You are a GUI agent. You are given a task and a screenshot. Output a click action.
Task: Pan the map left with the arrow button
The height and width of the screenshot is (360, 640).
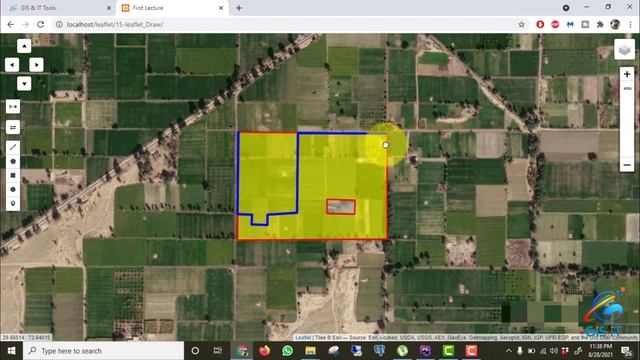click(12, 64)
